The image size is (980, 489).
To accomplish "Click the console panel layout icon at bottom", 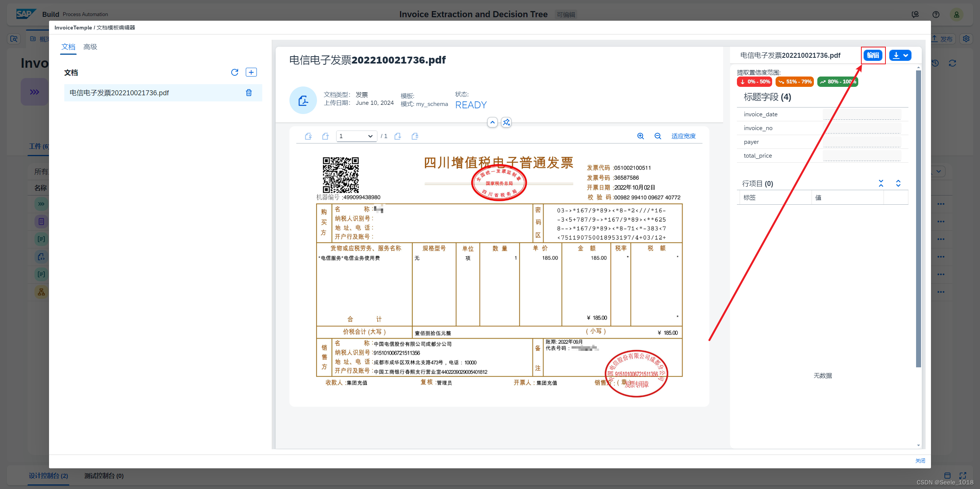I will click(x=947, y=476).
